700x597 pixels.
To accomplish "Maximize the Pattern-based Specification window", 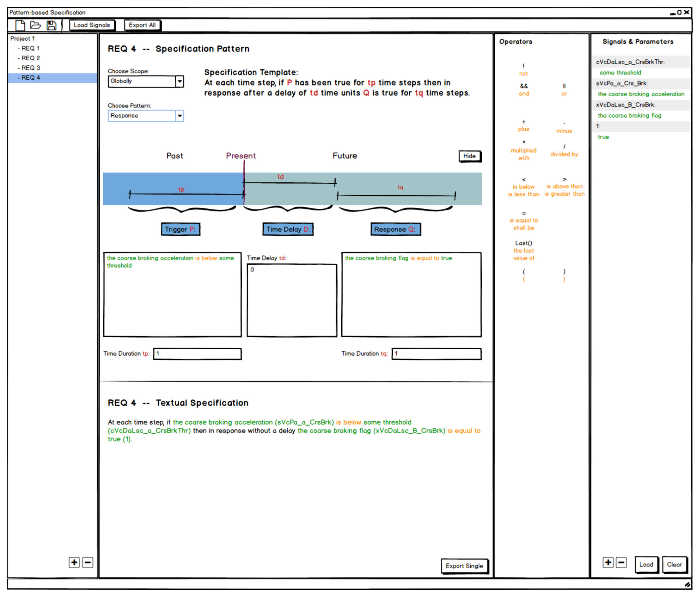I will pos(680,12).
